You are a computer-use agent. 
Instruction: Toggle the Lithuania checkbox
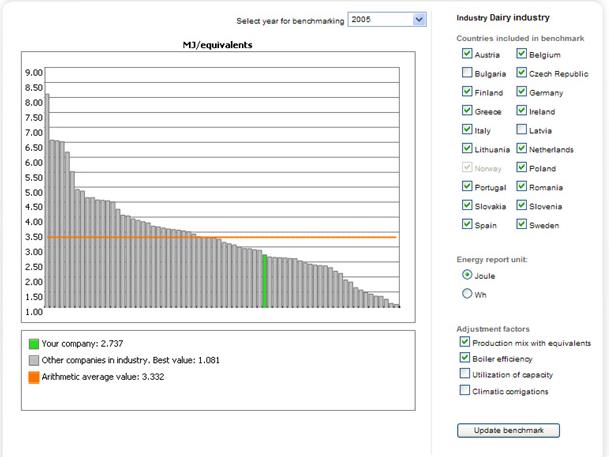pos(467,148)
